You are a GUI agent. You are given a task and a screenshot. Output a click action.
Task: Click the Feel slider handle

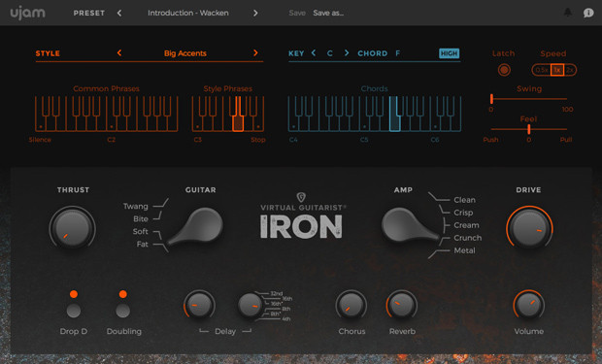[528, 129]
